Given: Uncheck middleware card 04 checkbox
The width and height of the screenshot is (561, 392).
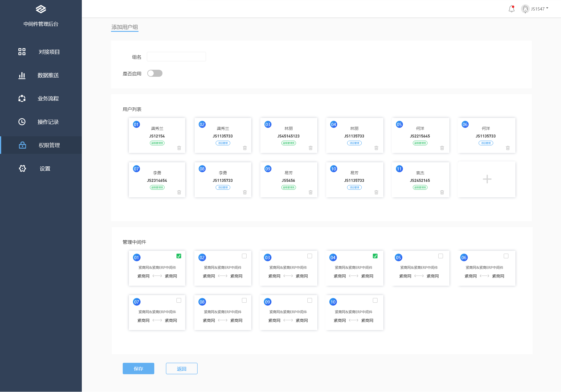Looking at the screenshot, I should coord(375,256).
